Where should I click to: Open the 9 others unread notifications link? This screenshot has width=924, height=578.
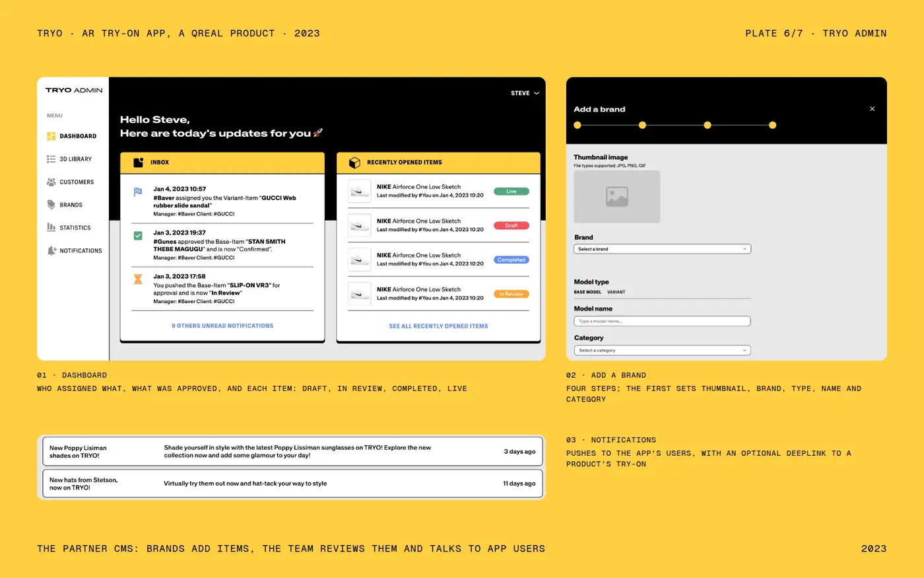pyautogui.click(x=222, y=326)
